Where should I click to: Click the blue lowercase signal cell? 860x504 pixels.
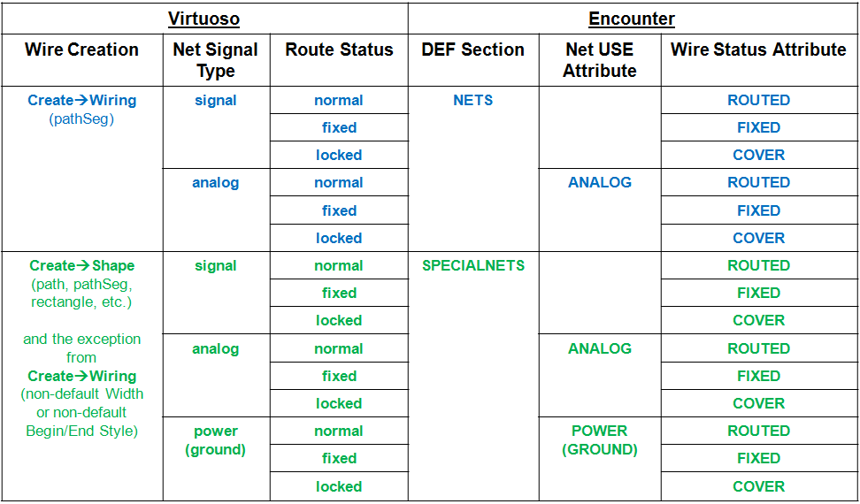coord(216,101)
